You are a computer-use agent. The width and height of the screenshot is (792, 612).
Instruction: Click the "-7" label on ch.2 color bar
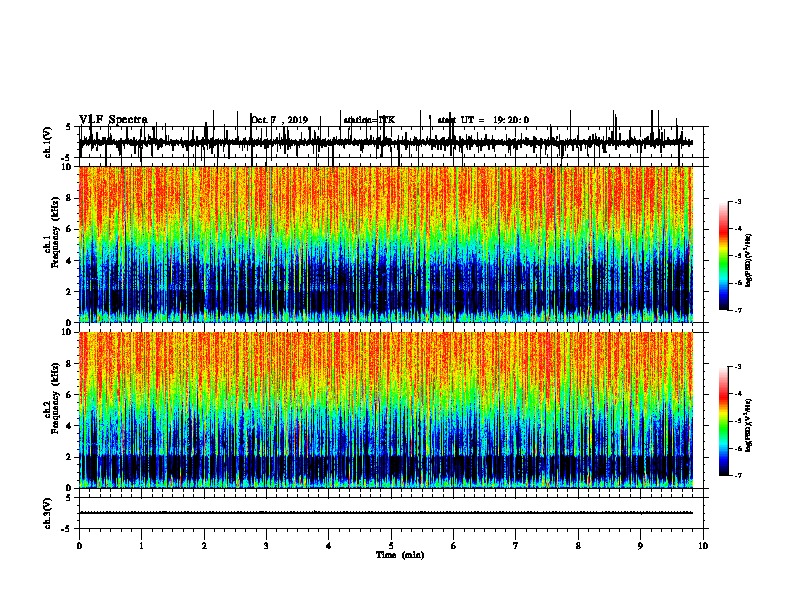738,475
